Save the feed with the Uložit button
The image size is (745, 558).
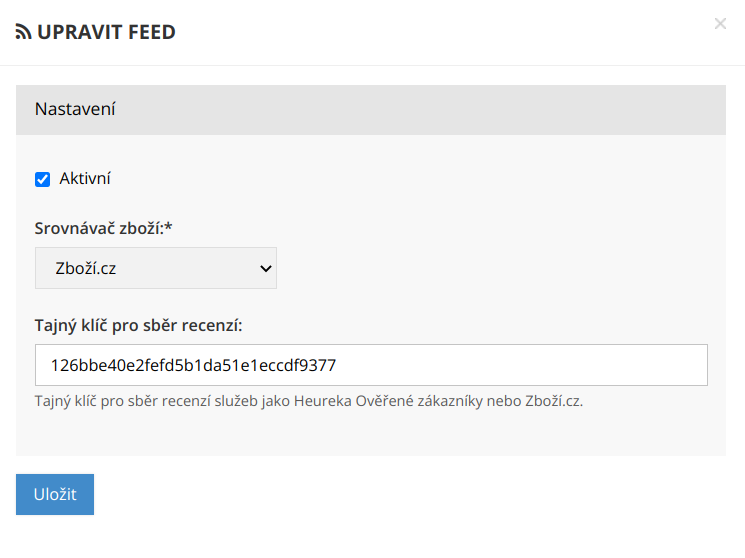[55, 494]
